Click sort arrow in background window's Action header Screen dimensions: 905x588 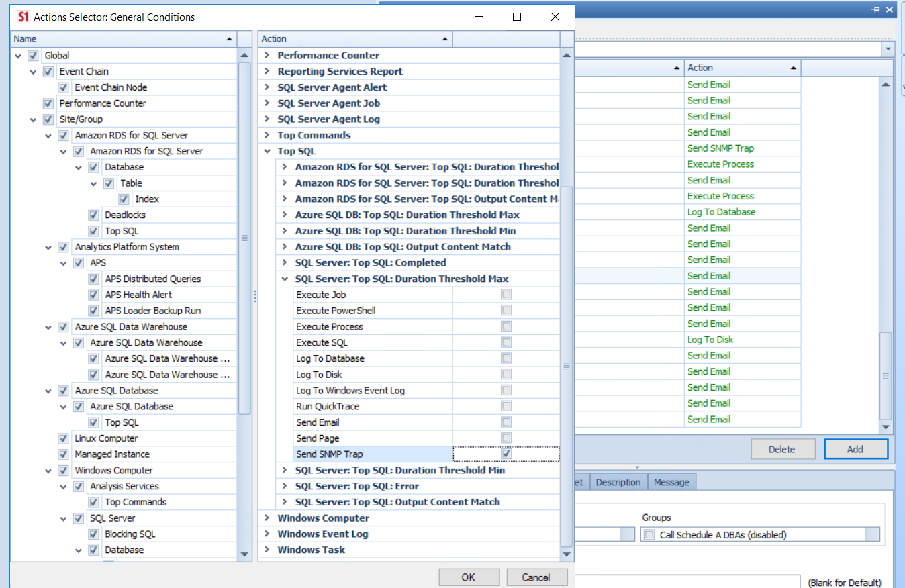[793, 68]
